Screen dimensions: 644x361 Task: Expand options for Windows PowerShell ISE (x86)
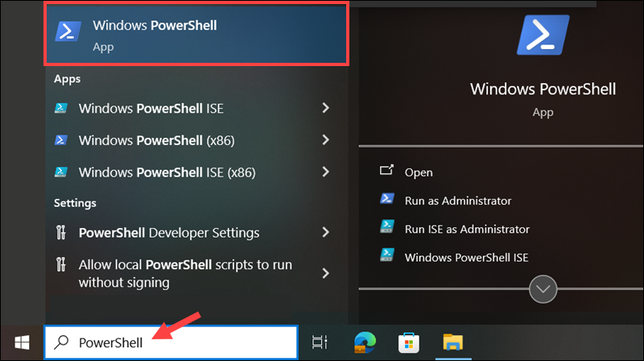point(326,172)
